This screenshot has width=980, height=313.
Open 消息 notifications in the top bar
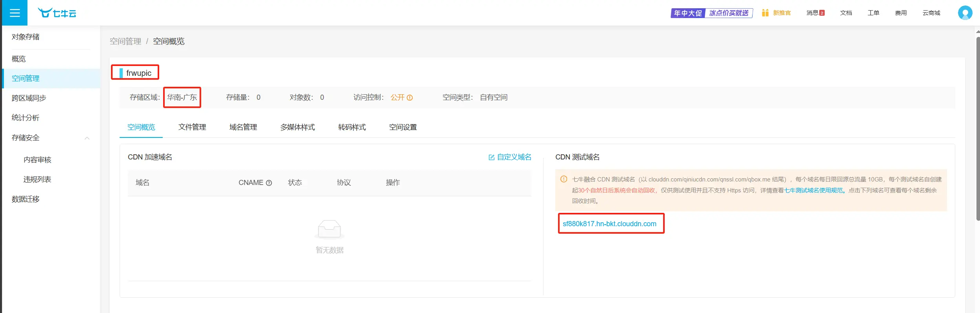[815, 13]
